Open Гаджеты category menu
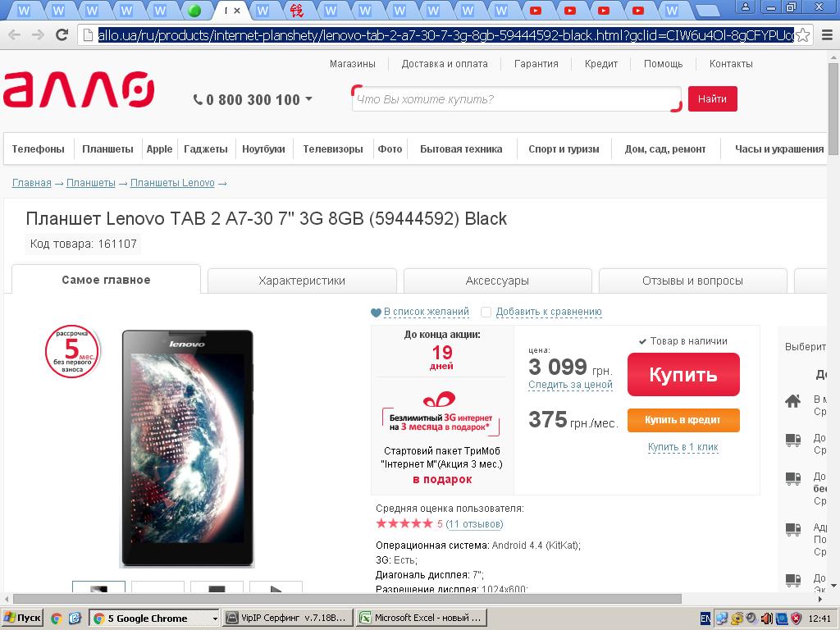The width and height of the screenshot is (840, 630). coord(206,149)
